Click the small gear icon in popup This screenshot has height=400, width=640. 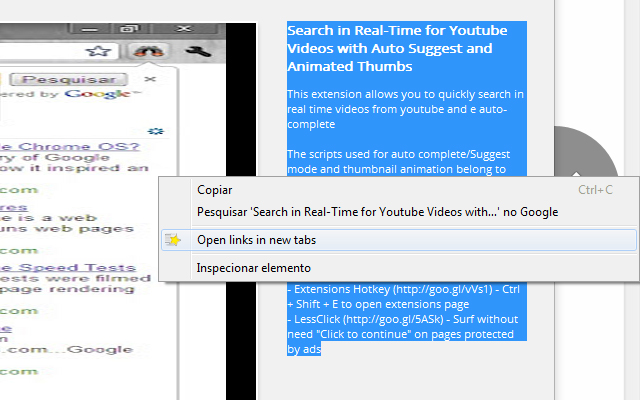coord(156,131)
